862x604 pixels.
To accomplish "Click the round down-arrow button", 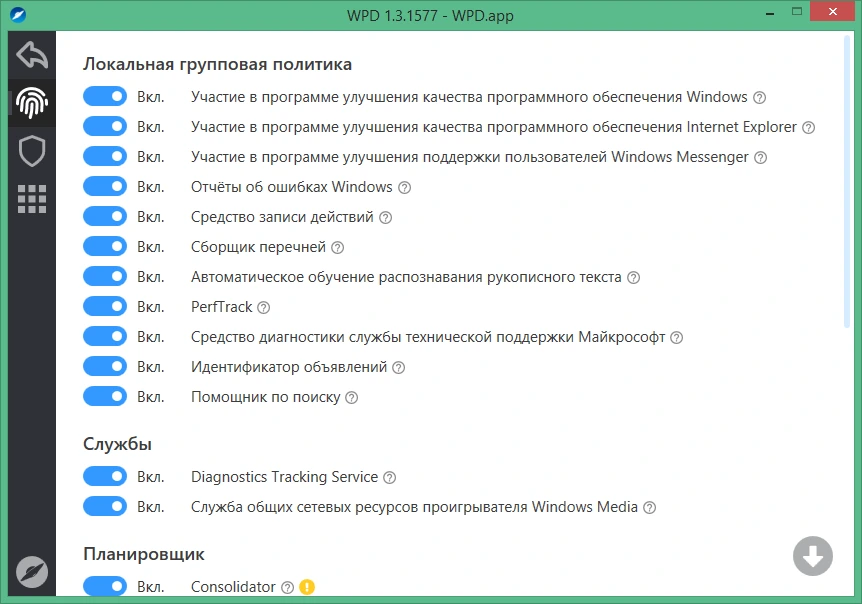I will click(x=813, y=556).
